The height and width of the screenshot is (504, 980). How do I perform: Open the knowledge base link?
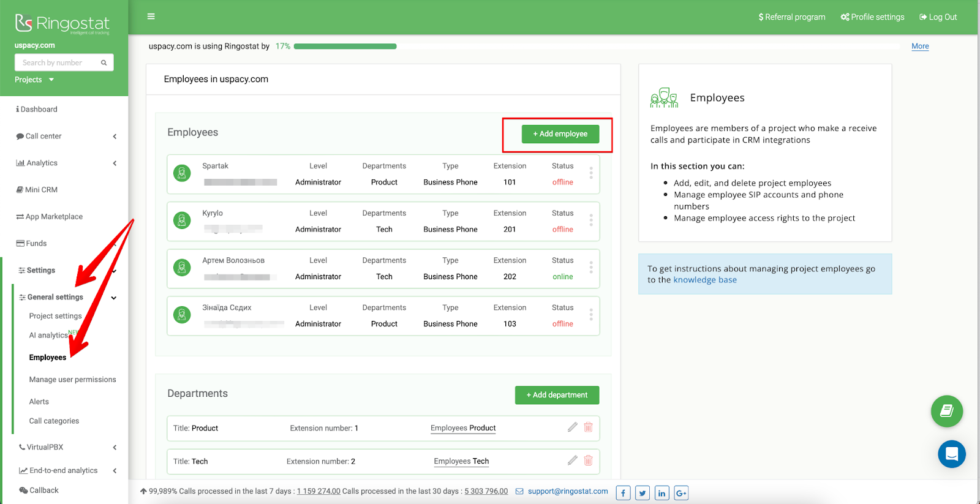click(705, 280)
